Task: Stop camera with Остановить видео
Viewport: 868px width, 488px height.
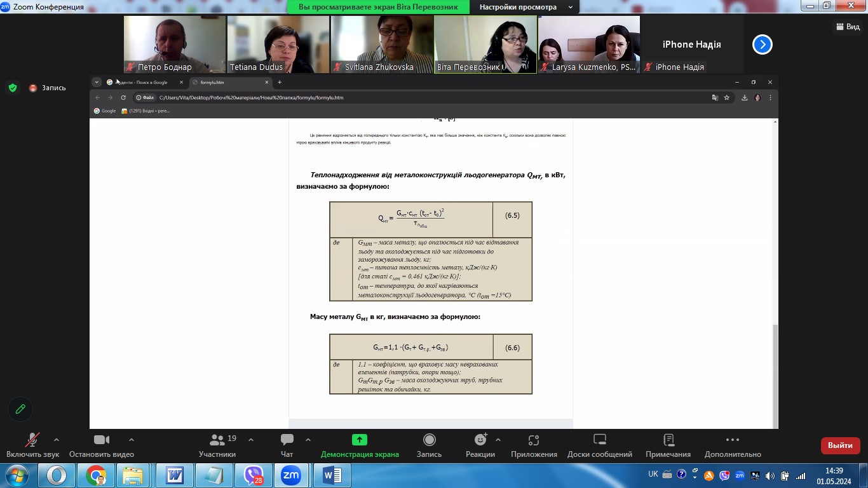Action: (x=102, y=446)
